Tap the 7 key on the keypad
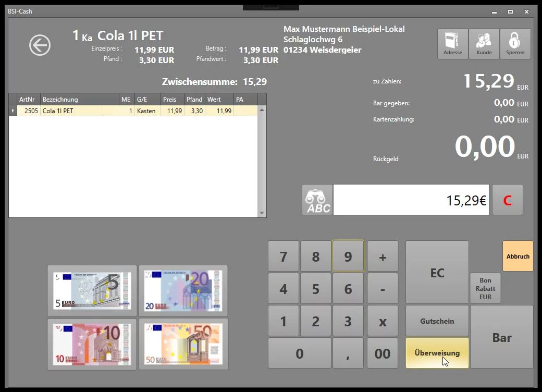 click(284, 256)
